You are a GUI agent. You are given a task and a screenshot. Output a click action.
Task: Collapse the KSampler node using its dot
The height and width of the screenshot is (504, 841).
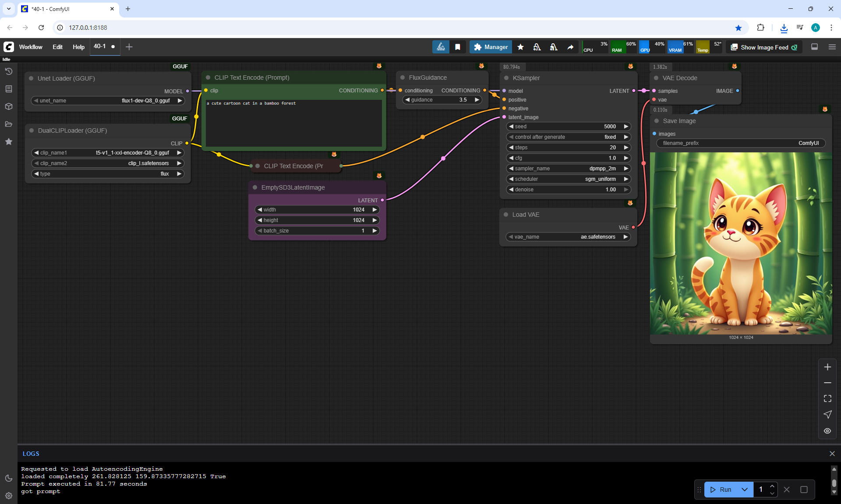coord(506,78)
